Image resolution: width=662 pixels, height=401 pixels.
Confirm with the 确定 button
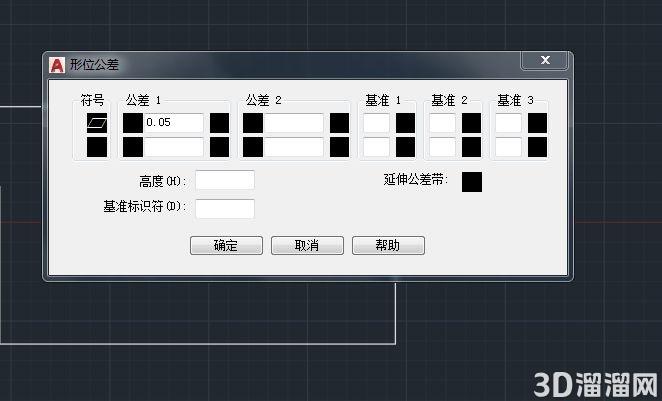click(x=226, y=245)
